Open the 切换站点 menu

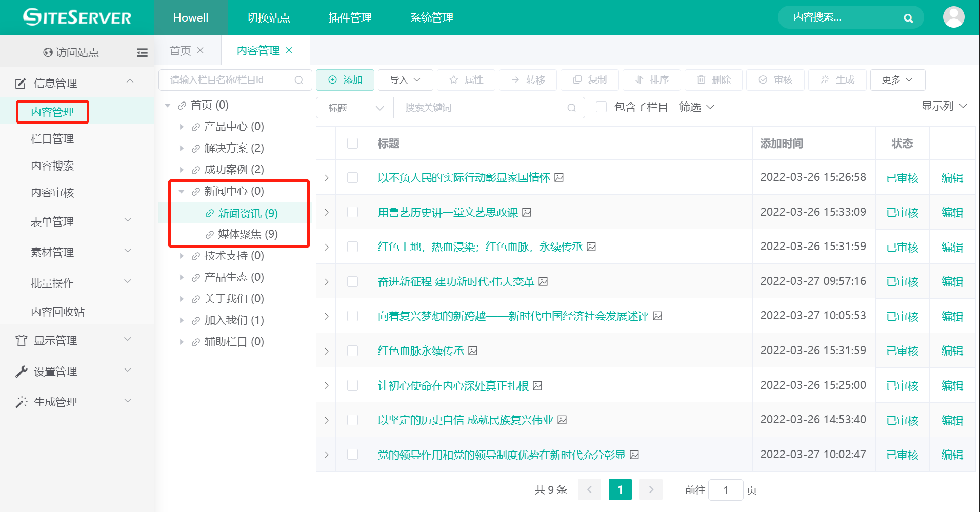[269, 17]
